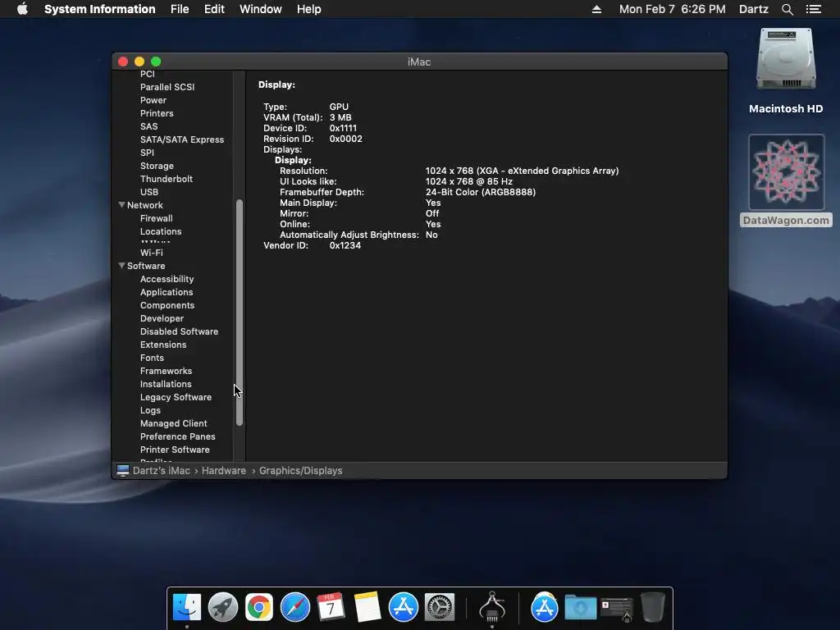Select Power in the sidebar

point(153,100)
